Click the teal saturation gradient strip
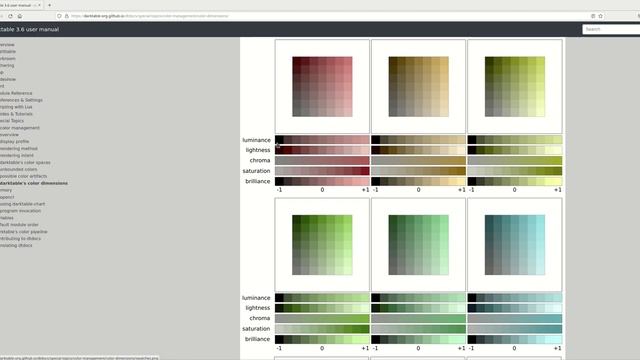This screenshot has height=360, width=640. pos(515,329)
